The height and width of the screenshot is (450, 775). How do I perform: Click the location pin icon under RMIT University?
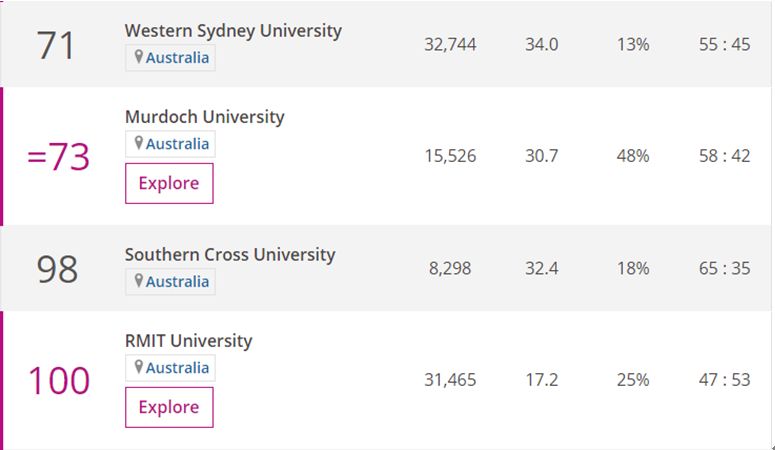click(139, 368)
